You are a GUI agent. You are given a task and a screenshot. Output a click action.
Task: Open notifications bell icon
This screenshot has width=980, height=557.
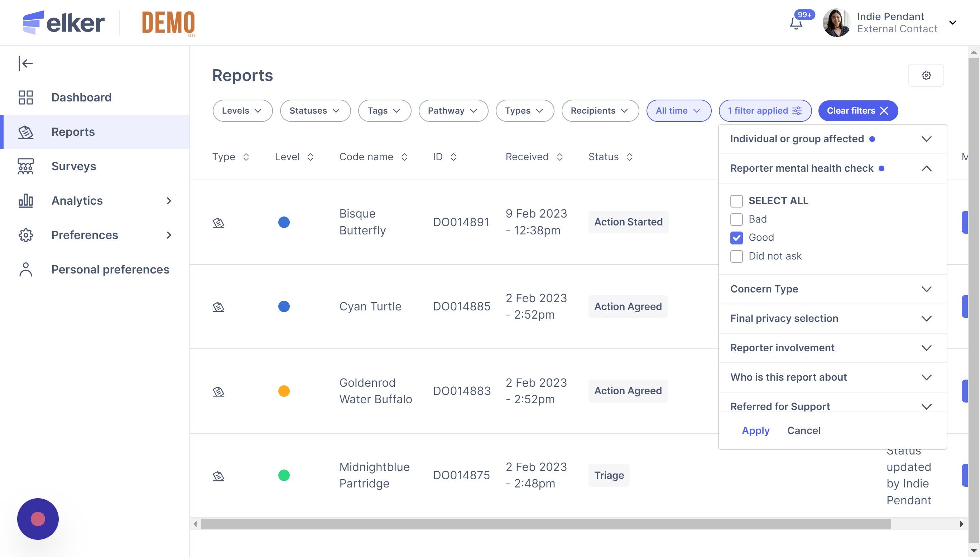(x=796, y=23)
